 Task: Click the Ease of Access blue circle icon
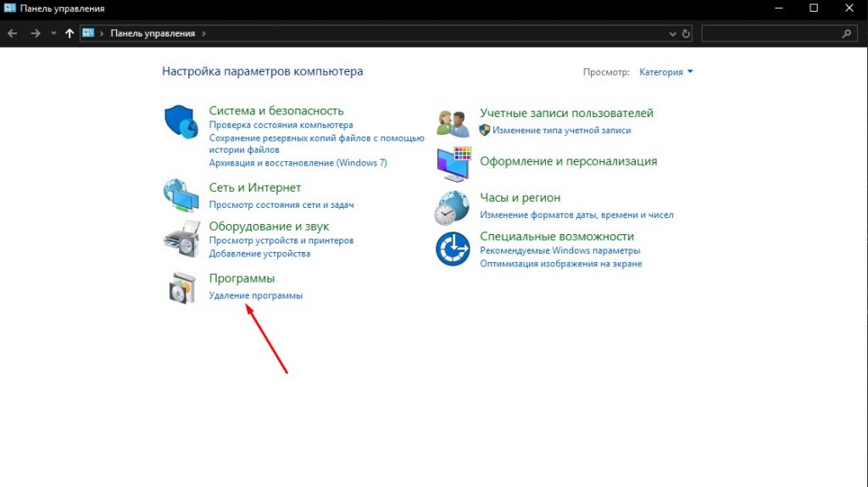(x=453, y=249)
